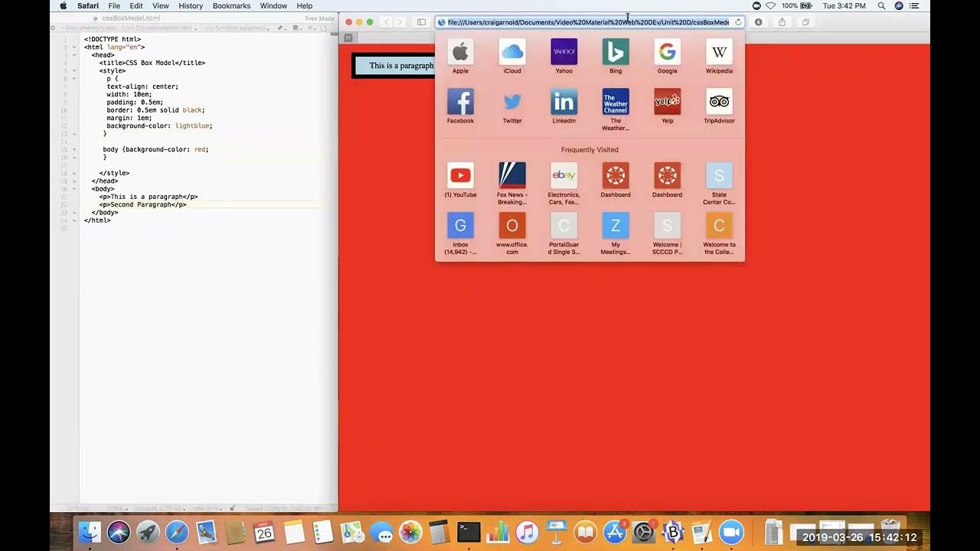This screenshot has width=980, height=551.
Task: Click the 'background-color: lightblue' code line
Action: (x=159, y=126)
